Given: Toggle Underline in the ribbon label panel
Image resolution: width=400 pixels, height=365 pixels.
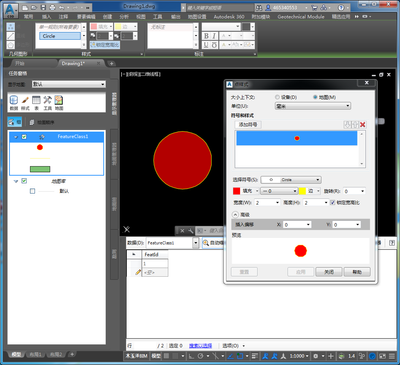Looking at the screenshot, I should pos(206,45).
